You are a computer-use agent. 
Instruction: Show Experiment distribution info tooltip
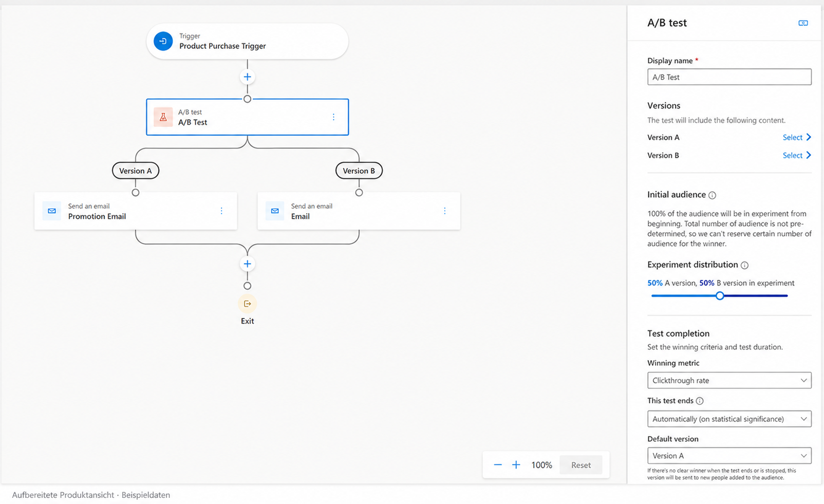(744, 265)
